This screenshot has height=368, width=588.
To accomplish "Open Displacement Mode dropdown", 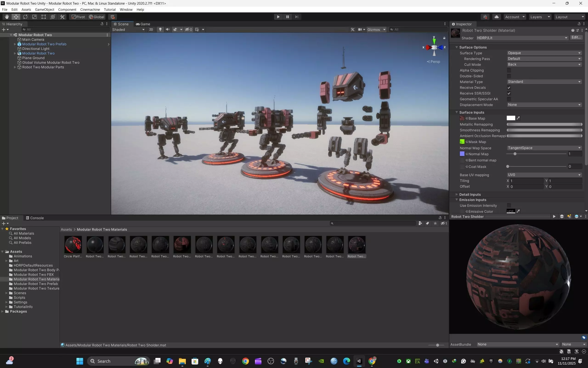I will pos(544,105).
